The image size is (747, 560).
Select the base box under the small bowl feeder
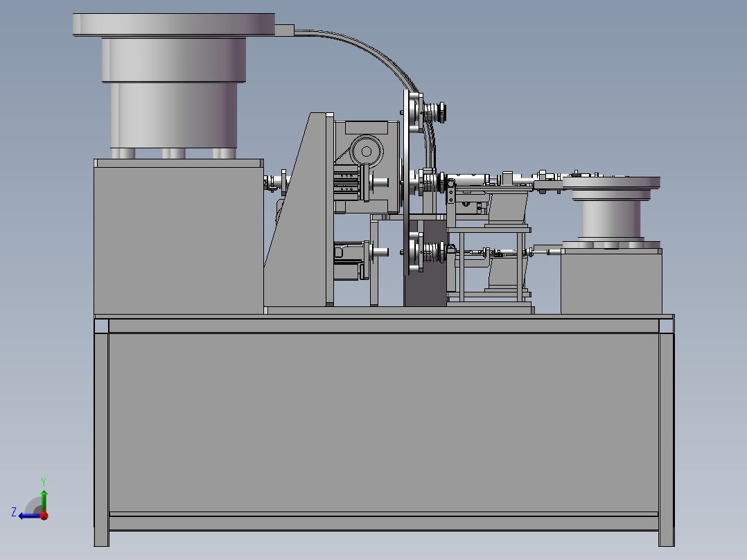click(x=611, y=281)
